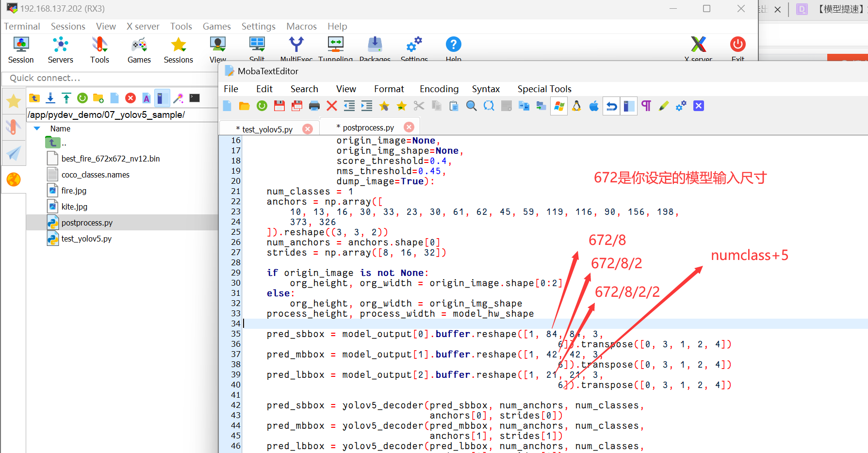Screen dimensions: 868x453
Task: Click the parent directory '..' entry
Action: (x=55, y=143)
